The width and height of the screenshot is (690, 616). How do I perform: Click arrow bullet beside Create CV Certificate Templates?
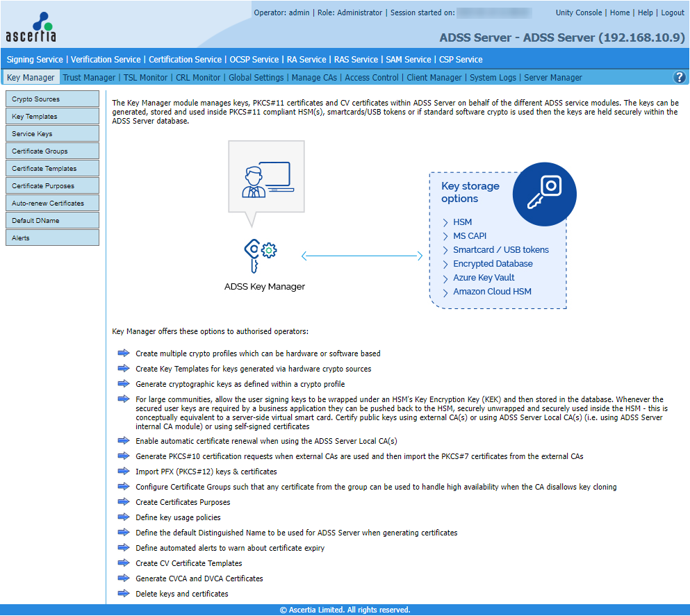tap(124, 563)
